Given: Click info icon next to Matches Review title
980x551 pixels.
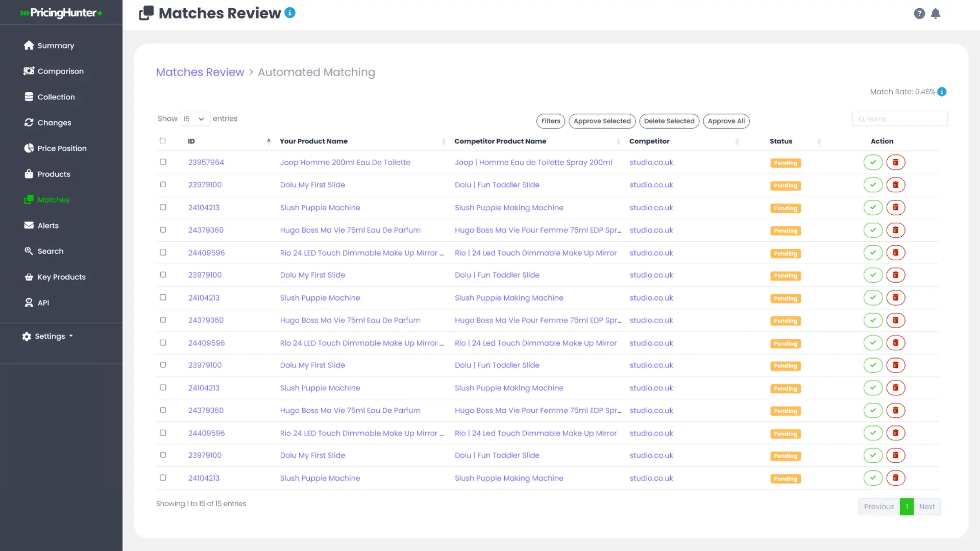Looking at the screenshot, I should pos(290,13).
